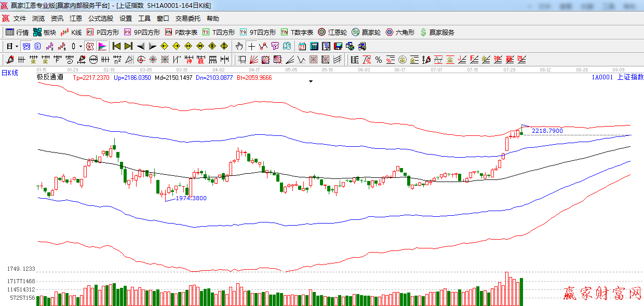Screen dimensions: 644x306
Task: Open the 江恩轮 Gann wheel tool
Action: pos(332,32)
